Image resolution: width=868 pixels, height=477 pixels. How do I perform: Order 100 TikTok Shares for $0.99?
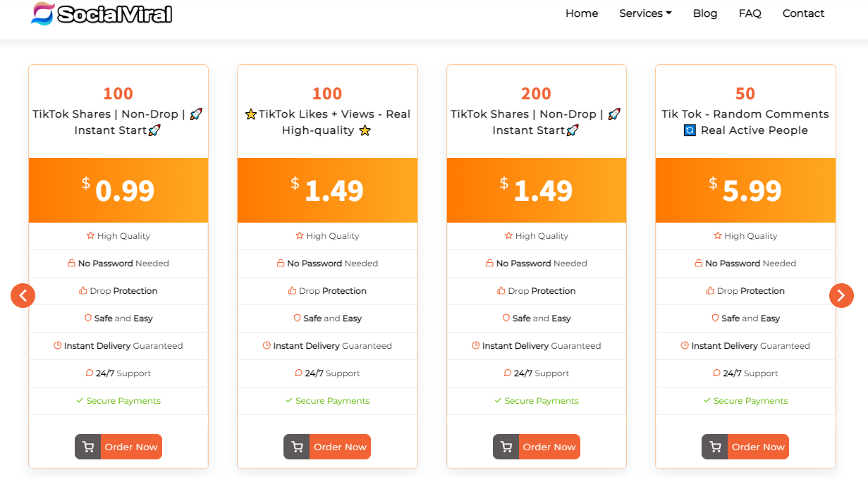pos(118,447)
